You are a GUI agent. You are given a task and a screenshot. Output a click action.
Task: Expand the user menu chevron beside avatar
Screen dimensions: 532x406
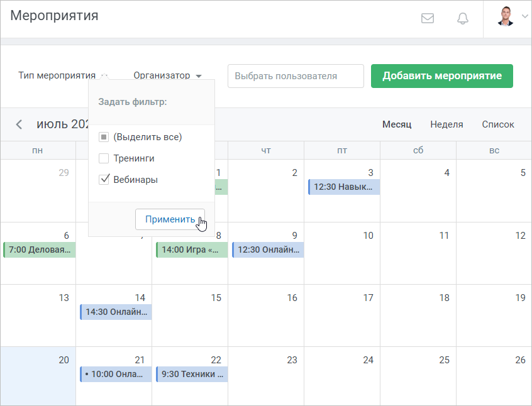click(x=524, y=16)
